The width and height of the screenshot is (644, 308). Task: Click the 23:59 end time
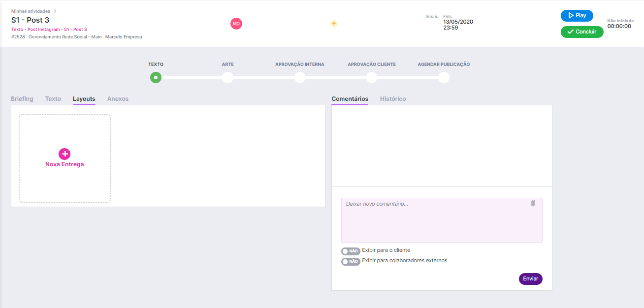tap(451, 28)
